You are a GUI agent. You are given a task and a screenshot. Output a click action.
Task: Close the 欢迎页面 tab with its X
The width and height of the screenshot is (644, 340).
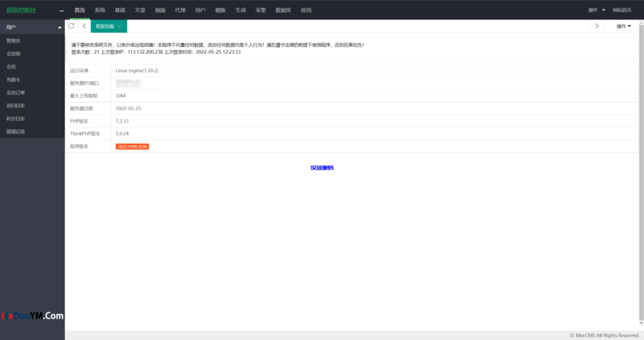click(119, 26)
